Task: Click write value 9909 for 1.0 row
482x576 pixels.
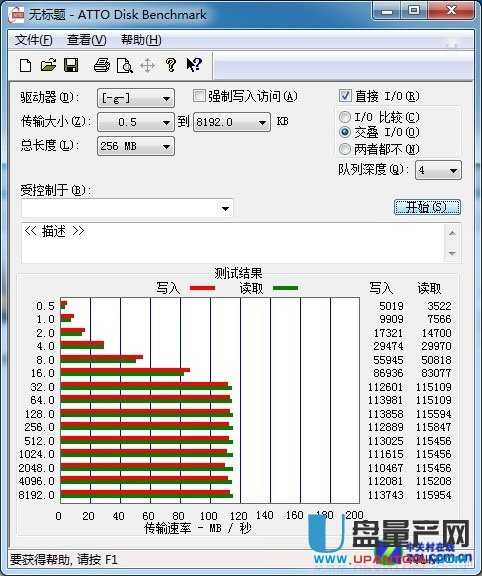Action: coord(391,319)
